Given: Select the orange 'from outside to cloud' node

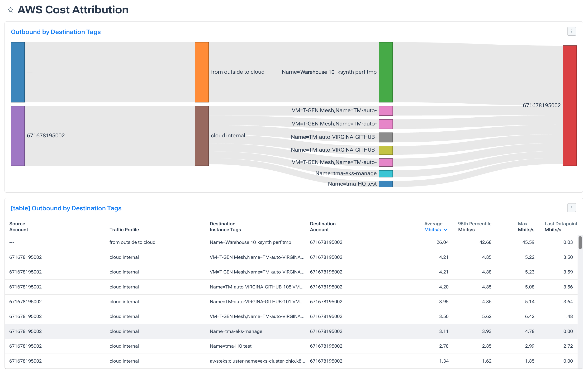Looking at the screenshot, I should 202,72.
